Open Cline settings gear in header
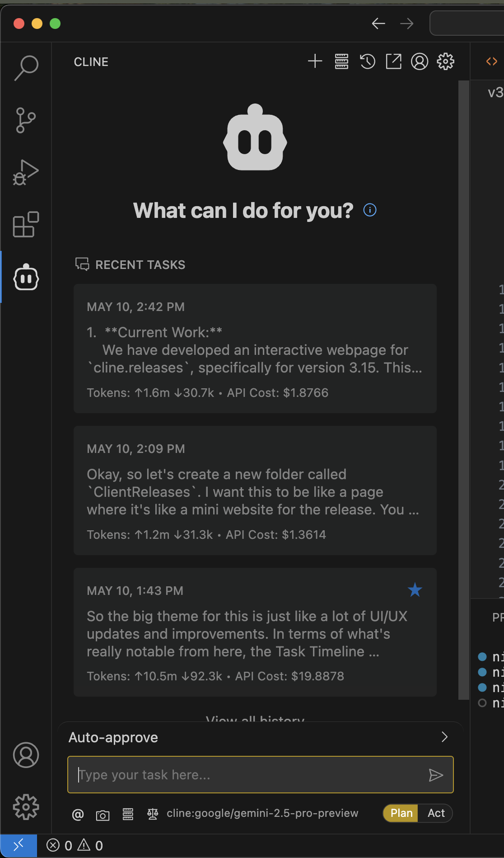 (x=445, y=61)
